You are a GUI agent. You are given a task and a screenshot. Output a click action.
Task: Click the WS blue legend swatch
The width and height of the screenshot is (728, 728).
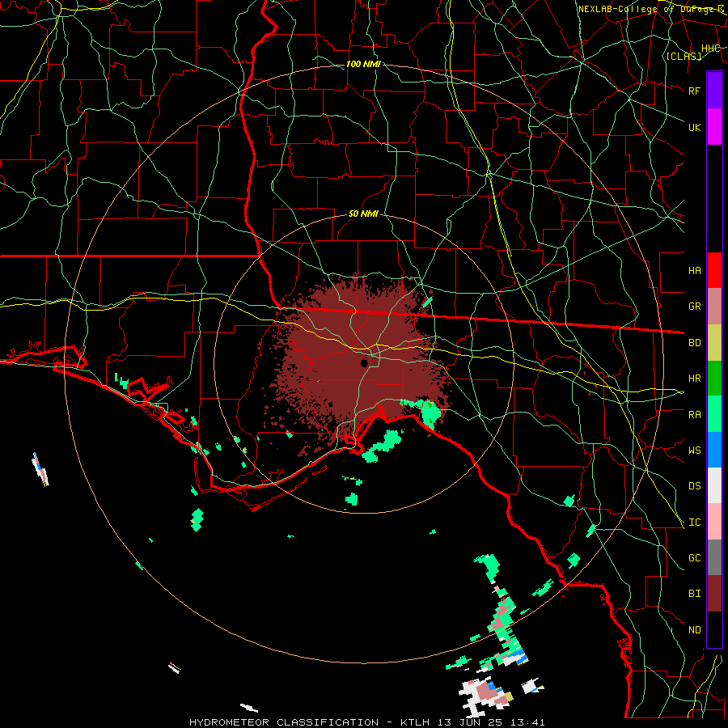[x=714, y=450]
